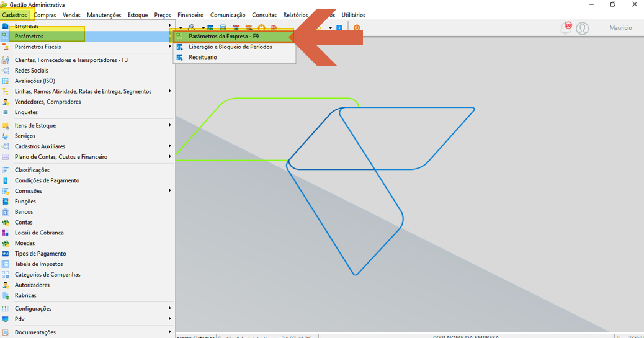Select Parâmetros da Empresa - F9 entry
Screen dimensions: 644x338
click(x=234, y=37)
